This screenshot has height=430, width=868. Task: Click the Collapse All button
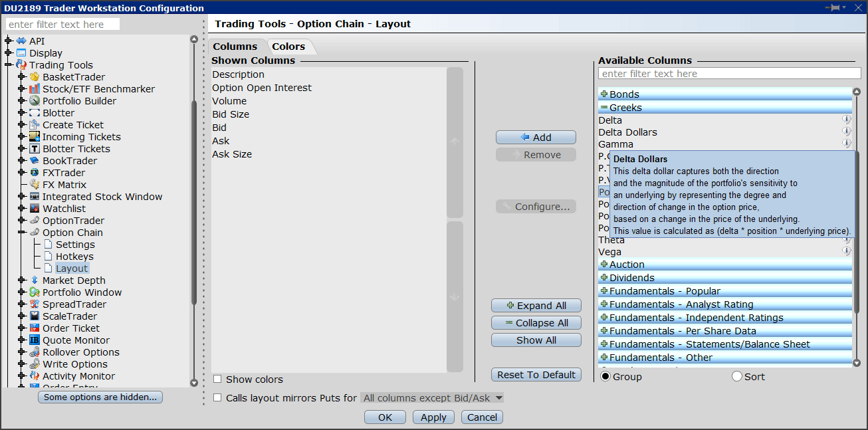536,323
